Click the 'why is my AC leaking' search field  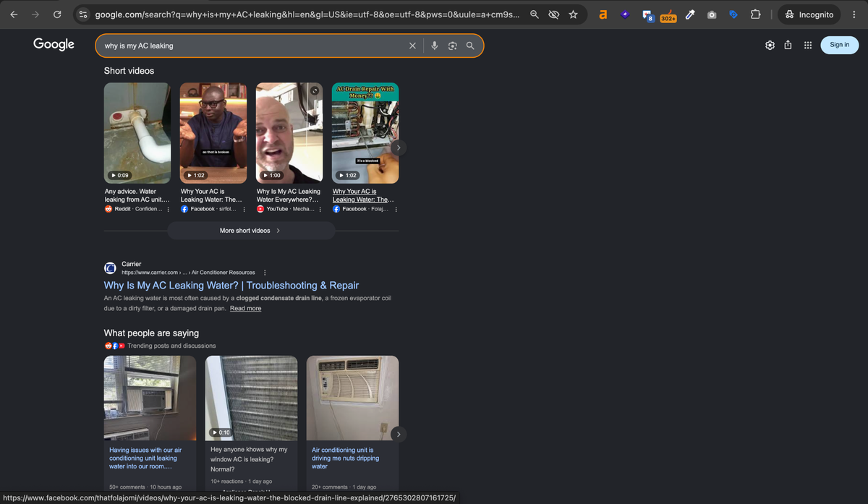pos(253,46)
